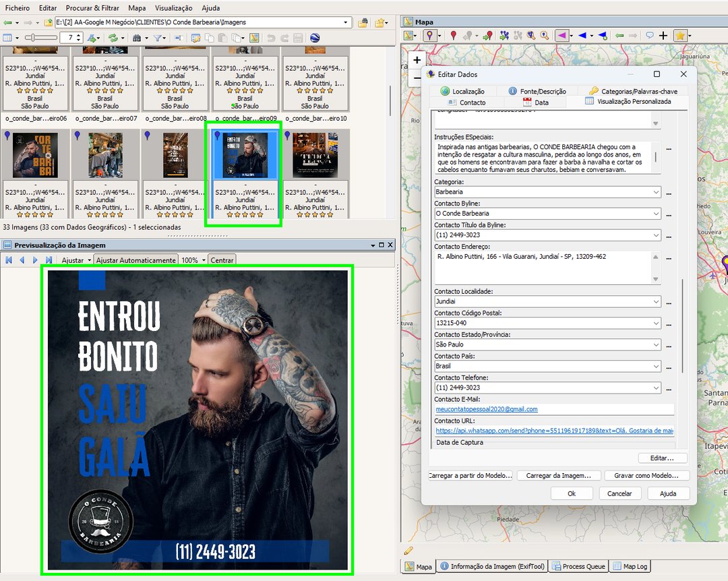Click the Gravar como Modelo button

coord(646,475)
